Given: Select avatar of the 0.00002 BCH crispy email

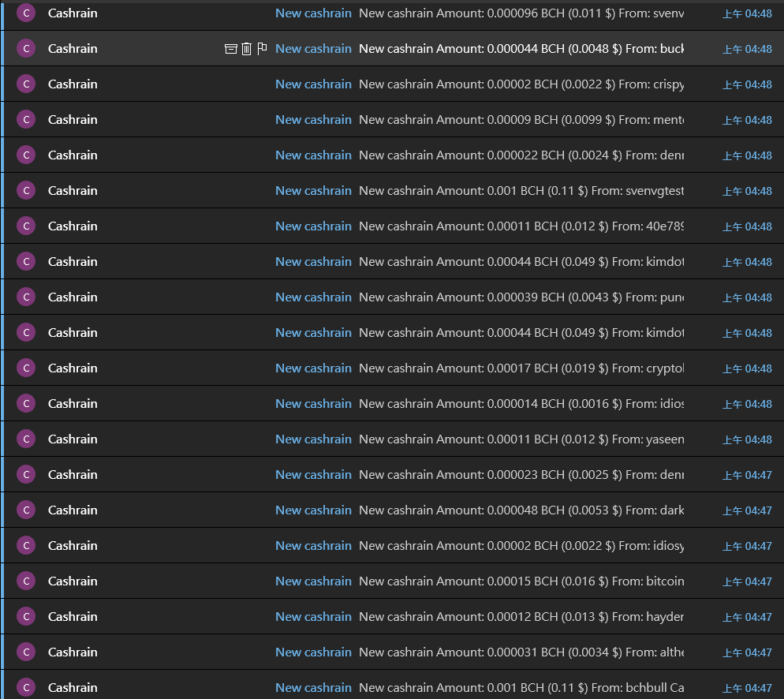Looking at the screenshot, I should (26, 84).
